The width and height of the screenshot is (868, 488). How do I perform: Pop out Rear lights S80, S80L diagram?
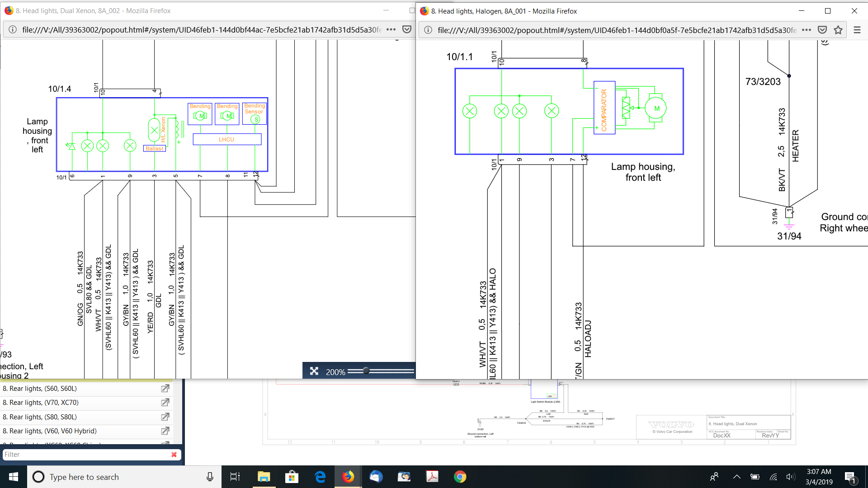(165, 417)
